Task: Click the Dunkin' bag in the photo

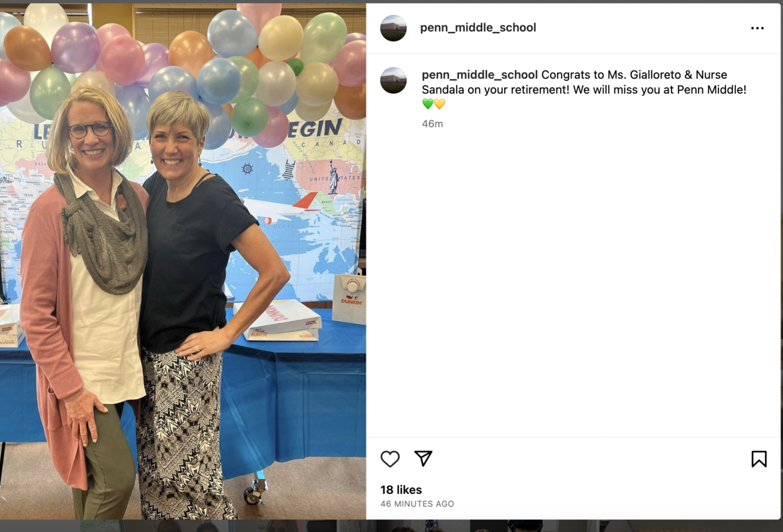Action: (350, 299)
